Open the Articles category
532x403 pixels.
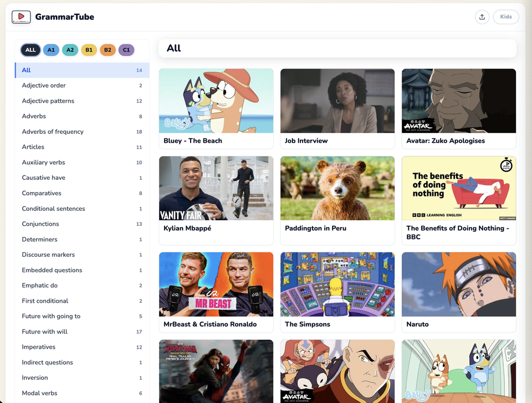(x=82, y=147)
